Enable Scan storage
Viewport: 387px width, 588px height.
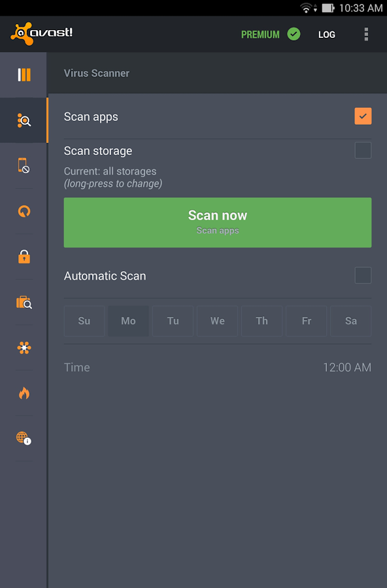point(363,150)
